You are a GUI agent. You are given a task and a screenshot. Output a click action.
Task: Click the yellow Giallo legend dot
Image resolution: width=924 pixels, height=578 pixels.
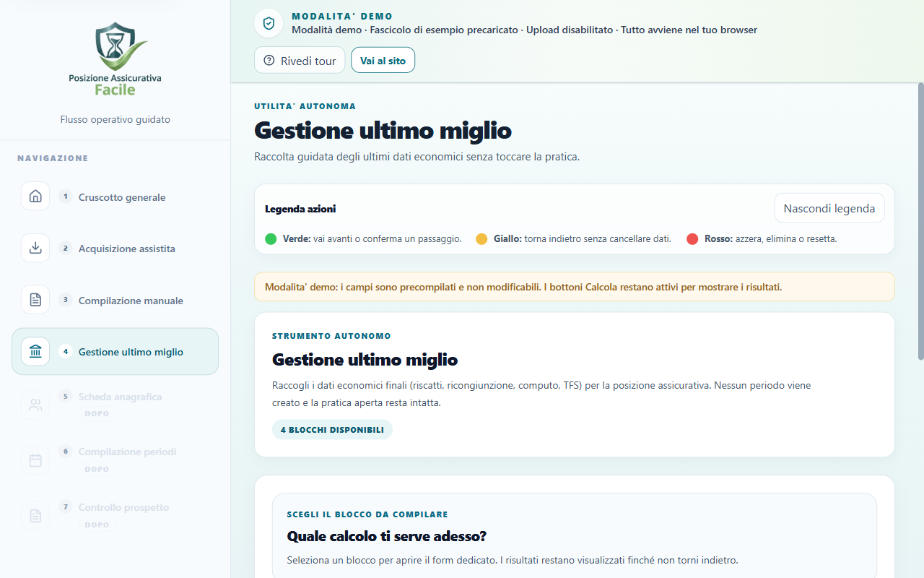coord(481,238)
